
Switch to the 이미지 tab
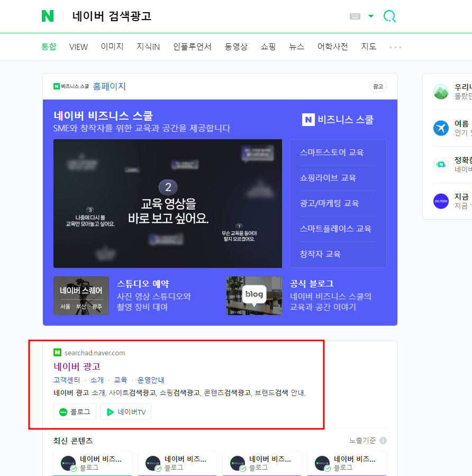(x=112, y=47)
